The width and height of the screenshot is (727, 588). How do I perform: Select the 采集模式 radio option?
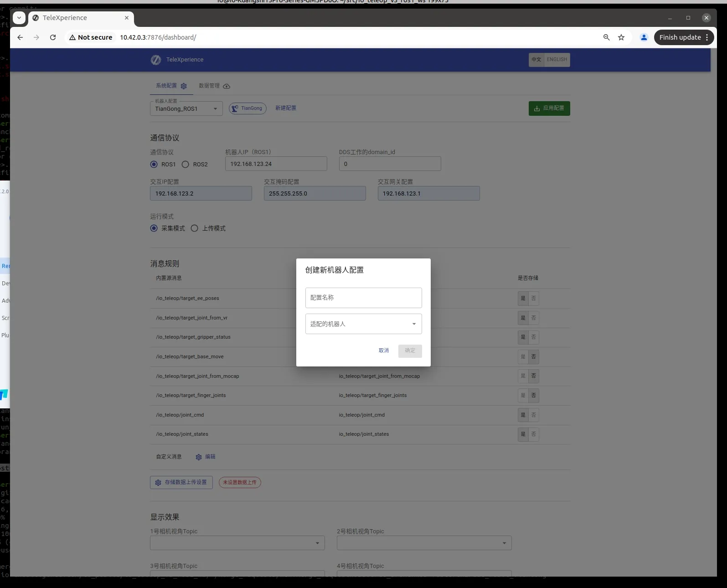click(x=154, y=228)
